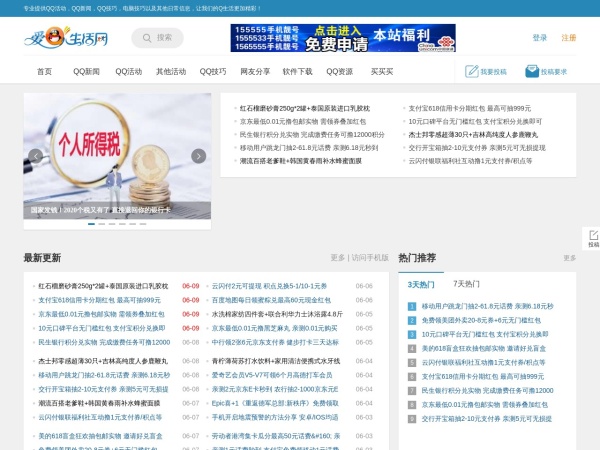Open the 网友分享 nav item
600x450 pixels.
tap(255, 72)
